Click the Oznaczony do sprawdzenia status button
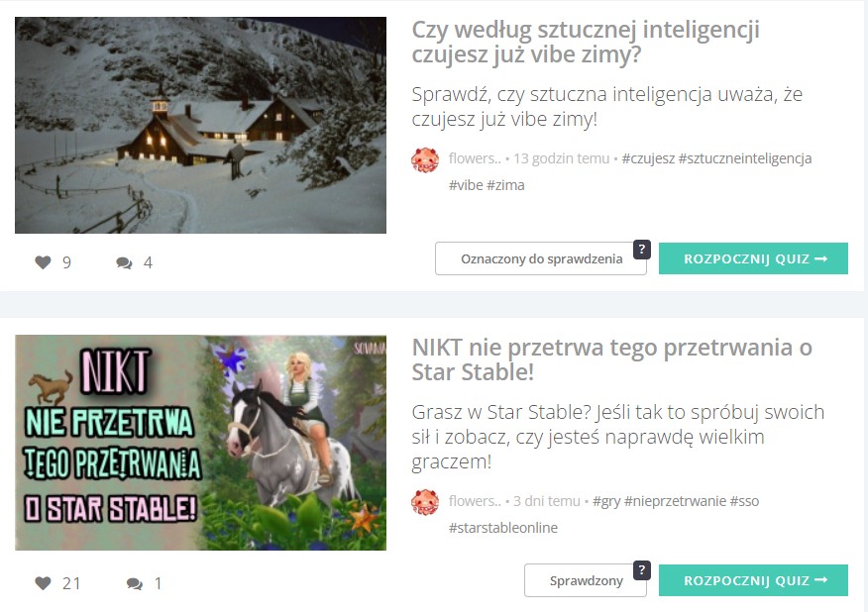This screenshot has height=612, width=868. tap(541, 258)
